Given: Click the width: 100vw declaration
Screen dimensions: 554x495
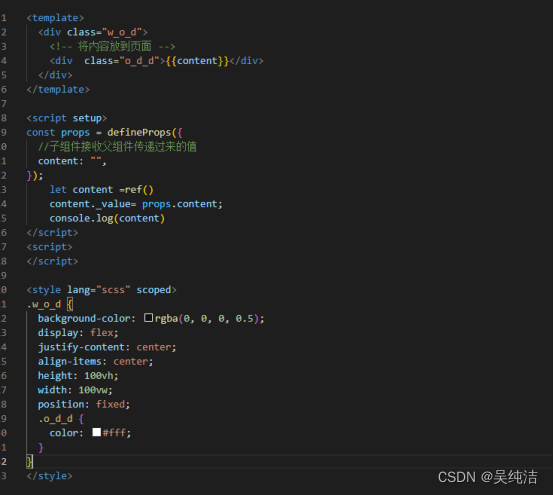Looking at the screenshot, I should point(75,390).
